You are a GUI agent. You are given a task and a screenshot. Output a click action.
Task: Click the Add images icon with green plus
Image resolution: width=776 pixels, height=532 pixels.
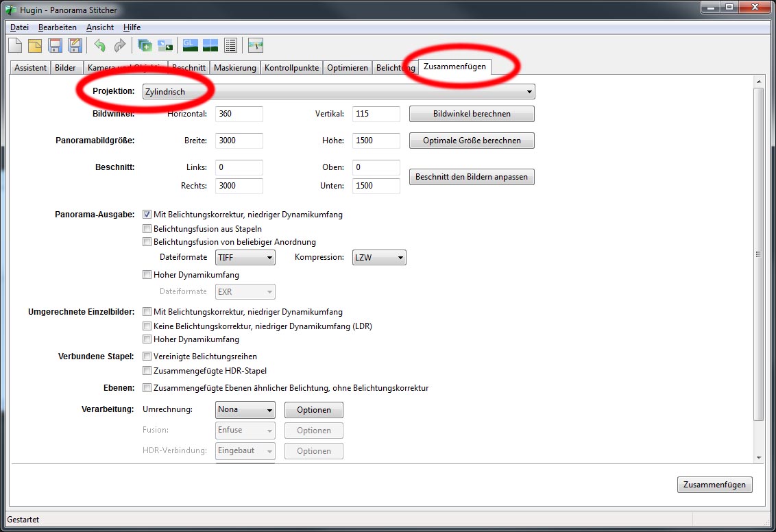pyautogui.click(x=145, y=46)
